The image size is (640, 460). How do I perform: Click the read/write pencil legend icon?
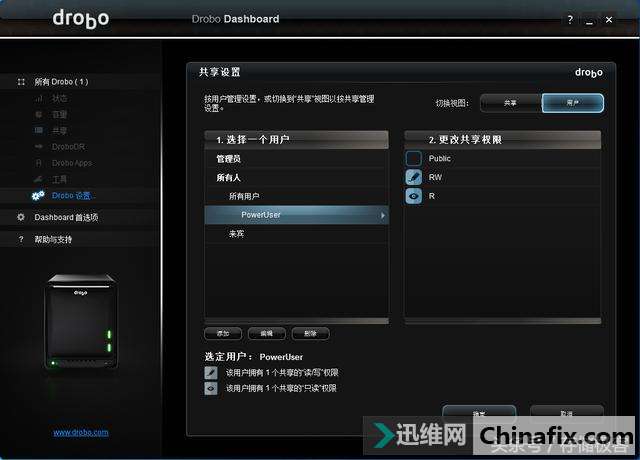click(x=211, y=372)
